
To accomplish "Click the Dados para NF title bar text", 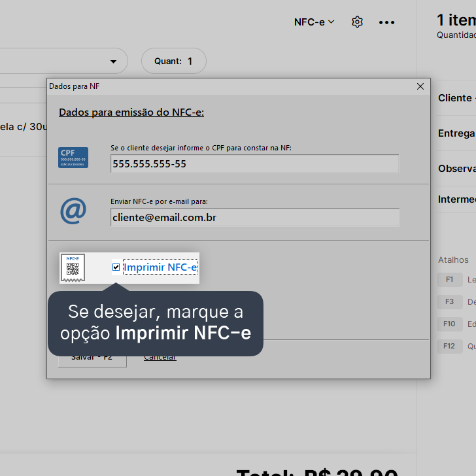I will coord(75,86).
